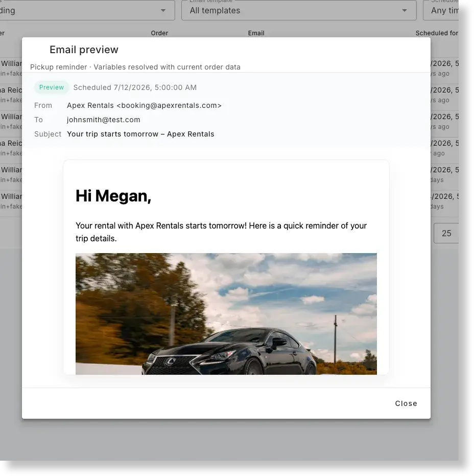Click 'Scheduled 7/12/2026, 5:00:00 AM' text
The height and width of the screenshot is (476, 474).
click(135, 87)
